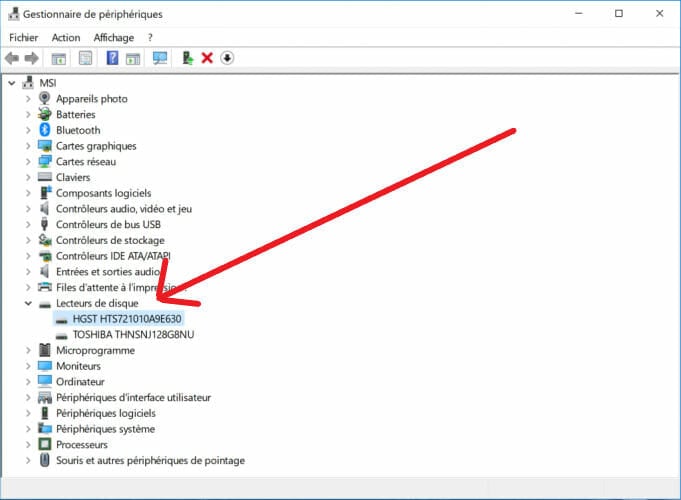681x500 pixels.
Task: Collapse the MSI root node
Action: 12,83
